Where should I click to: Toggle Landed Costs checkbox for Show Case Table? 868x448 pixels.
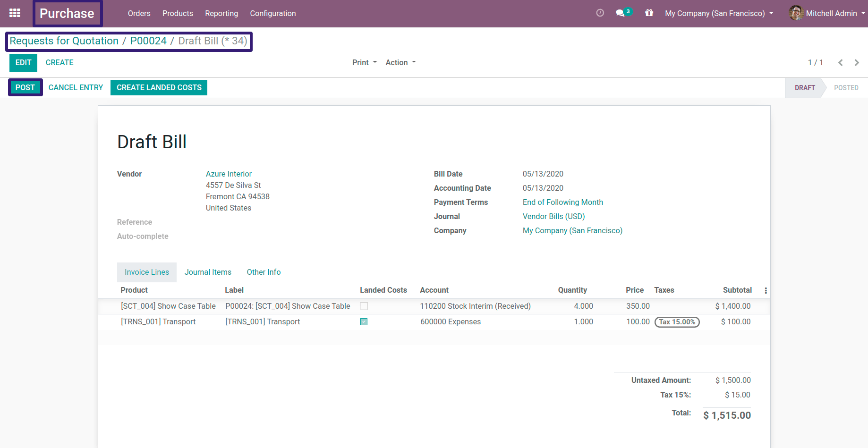point(364,306)
